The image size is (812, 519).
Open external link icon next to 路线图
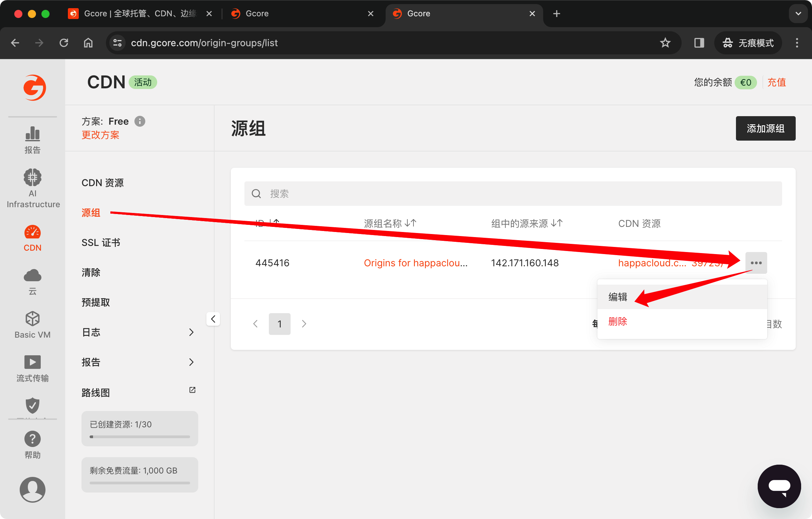[192, 390]
